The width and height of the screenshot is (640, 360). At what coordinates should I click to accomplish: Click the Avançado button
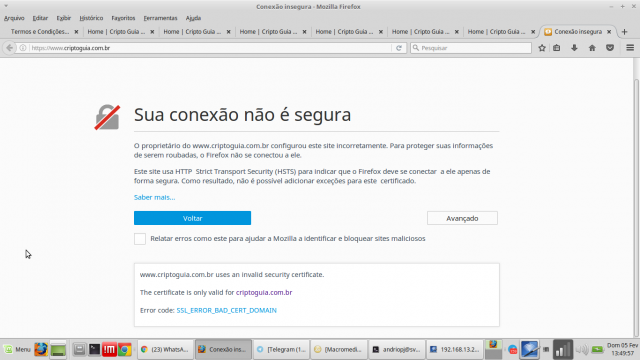click(x=462, y=218)
